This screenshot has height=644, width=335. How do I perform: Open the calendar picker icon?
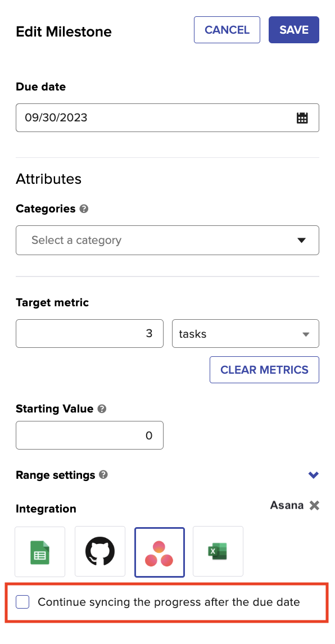click(302, 118)
